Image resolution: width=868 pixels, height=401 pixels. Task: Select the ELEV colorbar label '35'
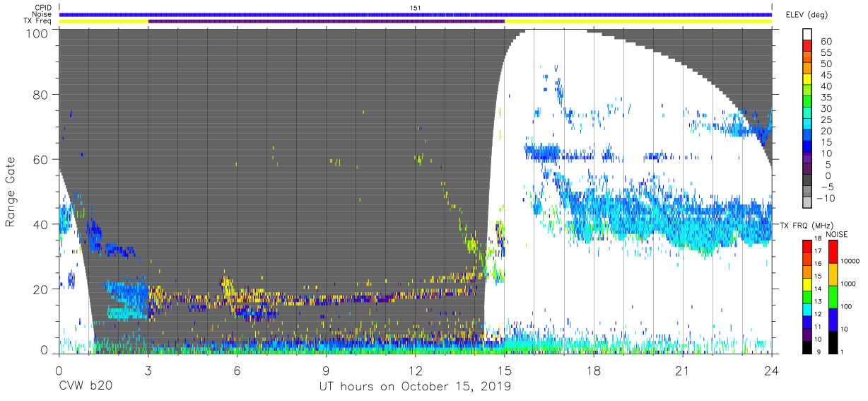pyautogui.click(x=826, y=98)
